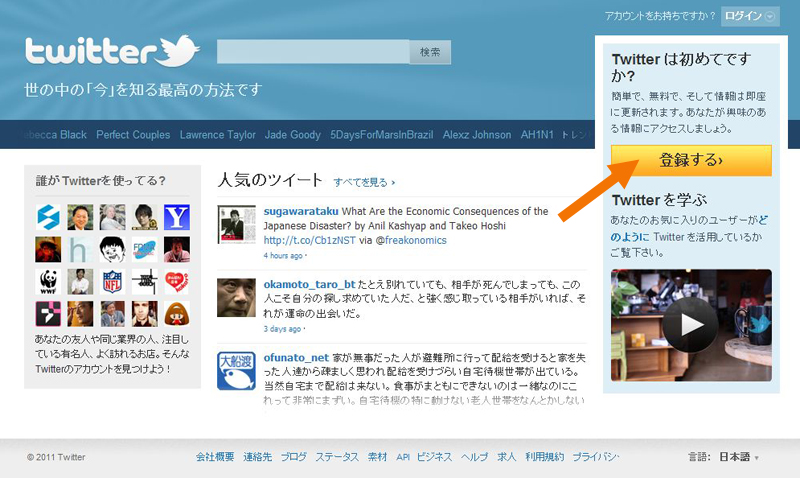Open the 素材 footer link
This screenshot has height=478, width=800.
click(x=378, y=457)
